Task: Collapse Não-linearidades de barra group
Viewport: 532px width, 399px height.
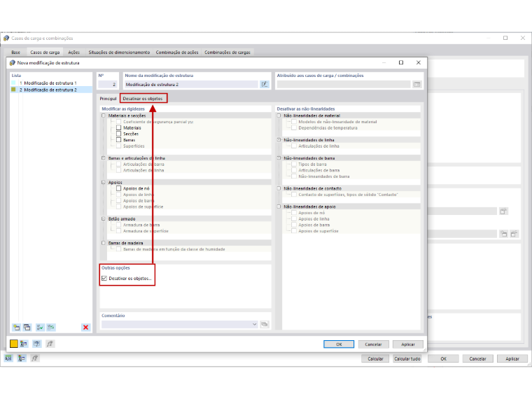Action: click(x=279, y=158)
